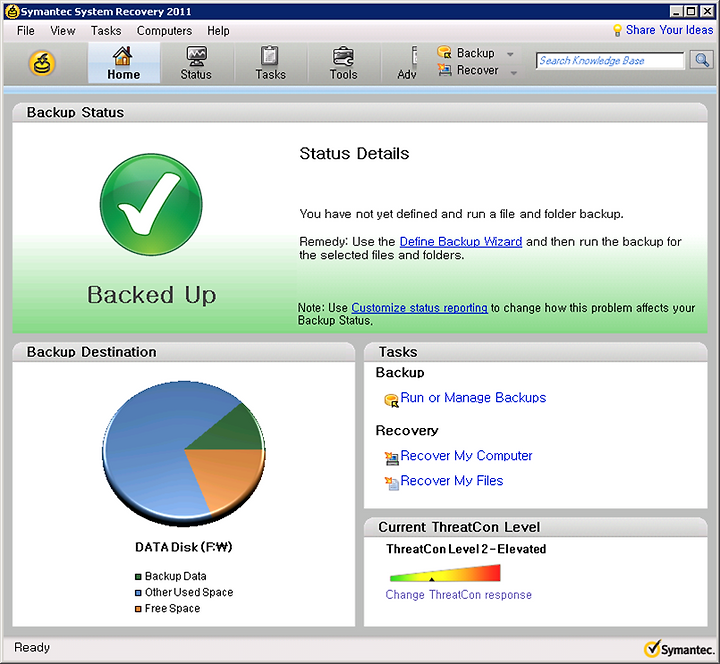
Task: Open the Customize status reporting link
Action: (x=419, y=308)
